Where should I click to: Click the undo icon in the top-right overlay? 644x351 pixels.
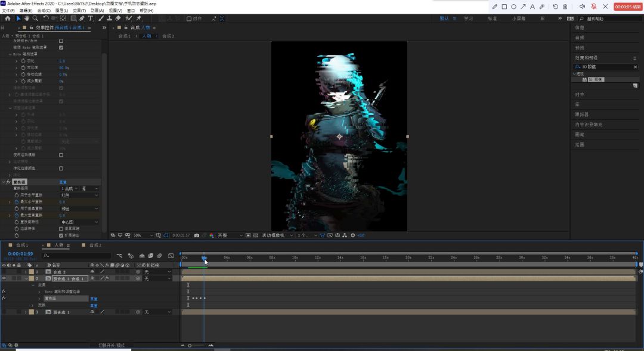[x=555, y=7]
